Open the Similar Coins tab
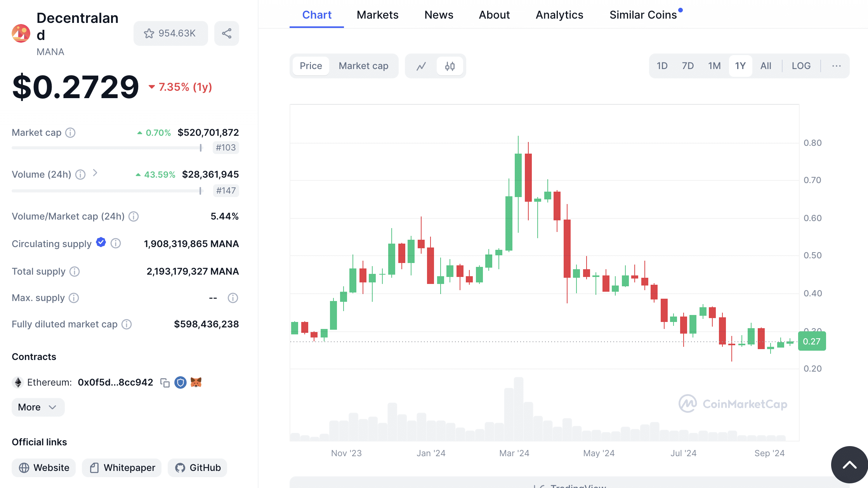Viewport: 868px width, 488px height. pos(643,15)
